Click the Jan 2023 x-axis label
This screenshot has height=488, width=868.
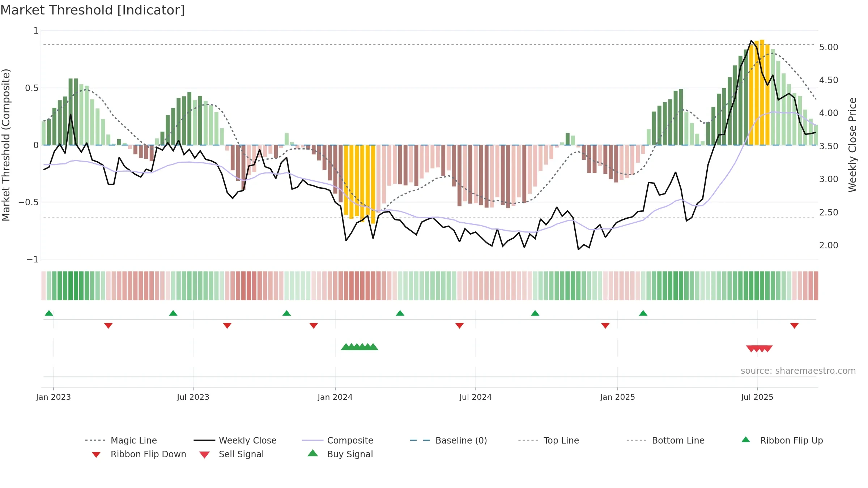click(x=54, y=397)
